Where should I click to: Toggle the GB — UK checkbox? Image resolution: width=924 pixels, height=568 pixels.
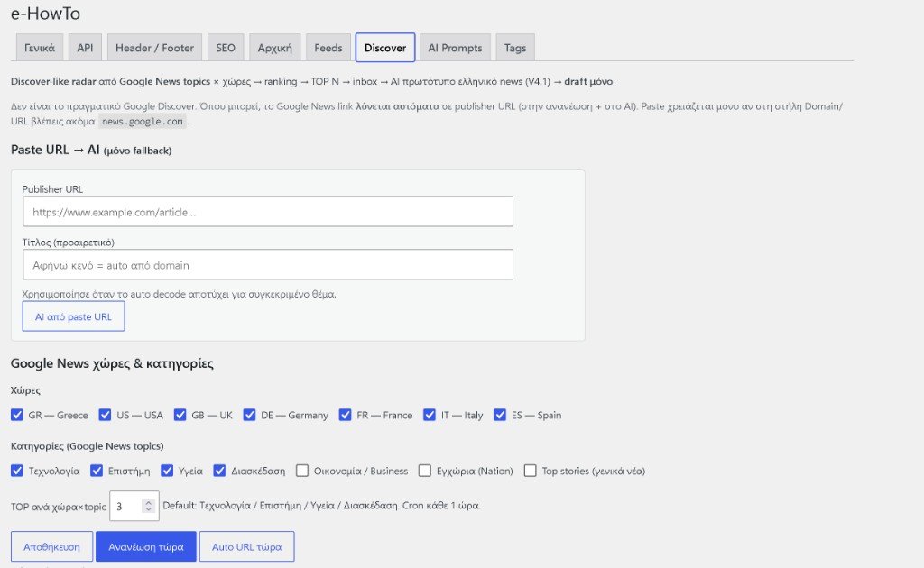[180, 415]
